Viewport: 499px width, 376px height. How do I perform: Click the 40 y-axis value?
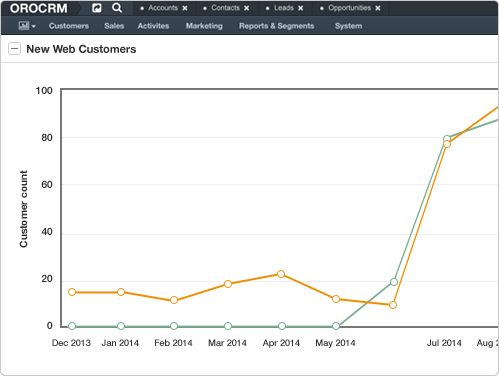coord(47,232)
